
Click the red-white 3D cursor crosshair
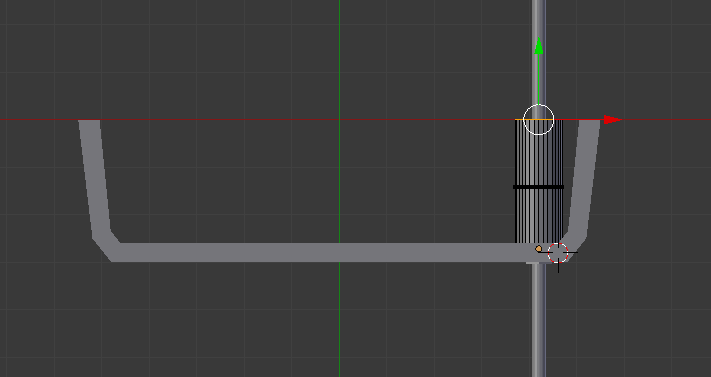pyautogui.click(x=558, y=253)
